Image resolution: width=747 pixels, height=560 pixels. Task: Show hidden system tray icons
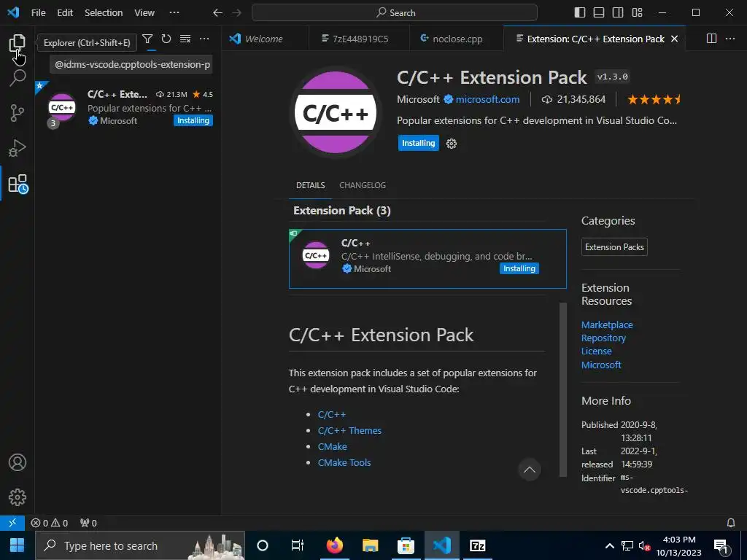tap(609, 545)
